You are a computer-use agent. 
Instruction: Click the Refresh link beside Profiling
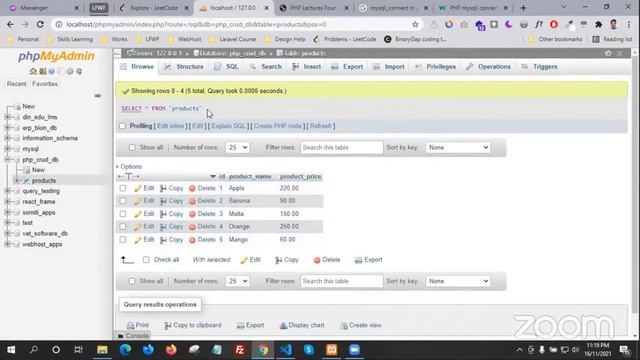click(321, 126)
